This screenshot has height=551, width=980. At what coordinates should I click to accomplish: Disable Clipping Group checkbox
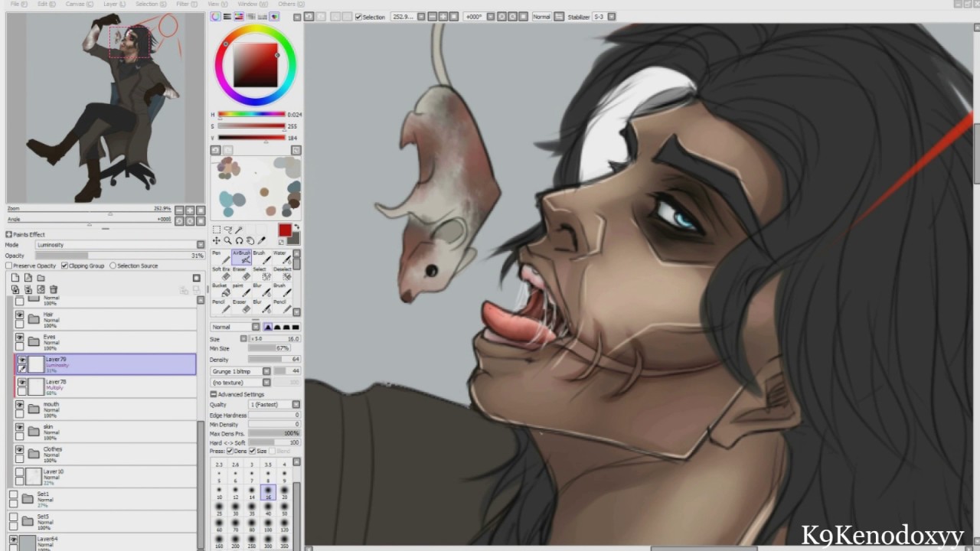[64, 266]
